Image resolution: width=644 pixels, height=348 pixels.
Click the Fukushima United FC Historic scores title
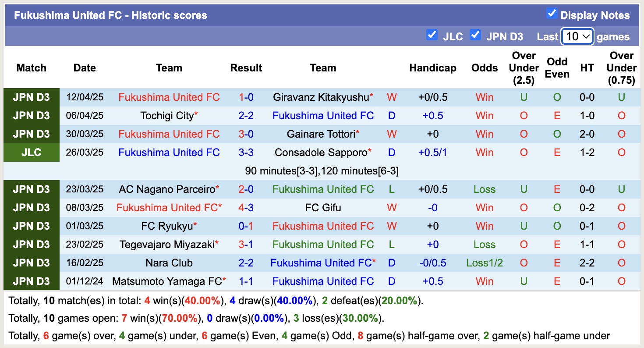click(x=110, y=15)
